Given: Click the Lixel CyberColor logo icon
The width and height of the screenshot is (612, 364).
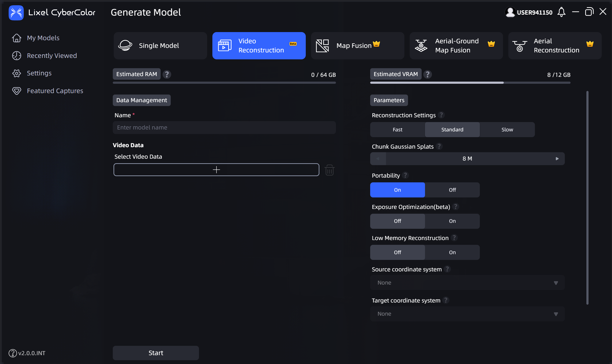Looking at the screenshot, I should click(x=16, y=12).
